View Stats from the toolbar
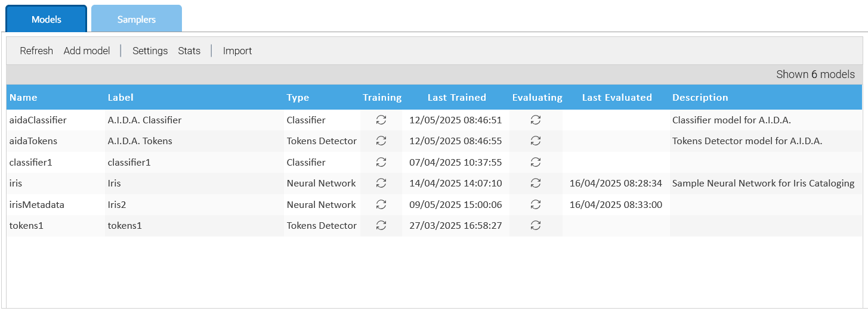Image resolution: width=868 pixels, height=311 pixels. 189,51
